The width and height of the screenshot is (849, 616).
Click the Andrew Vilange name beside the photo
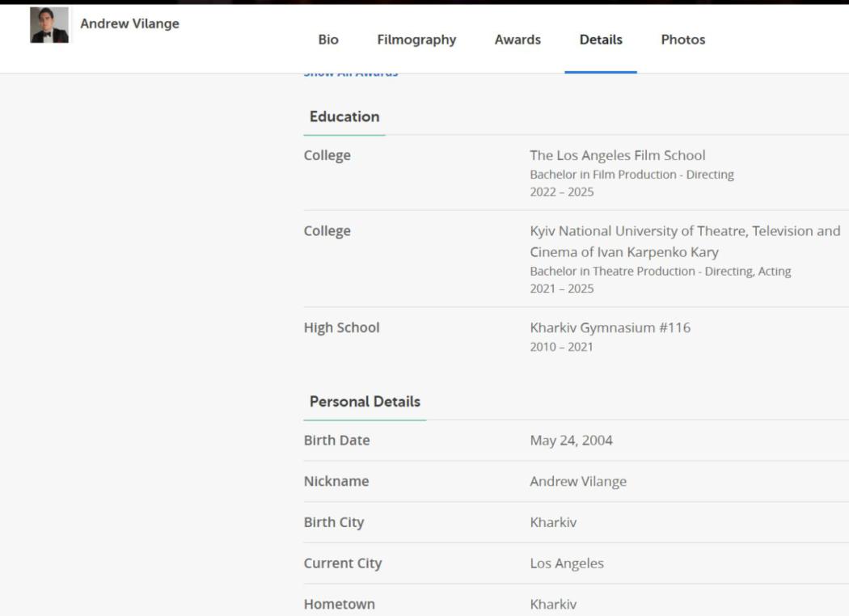tap(129, 23)
